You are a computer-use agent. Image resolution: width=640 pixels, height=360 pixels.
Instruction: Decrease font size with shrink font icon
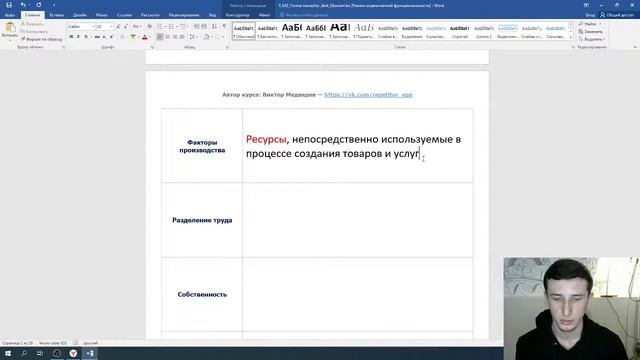point(125,27)
